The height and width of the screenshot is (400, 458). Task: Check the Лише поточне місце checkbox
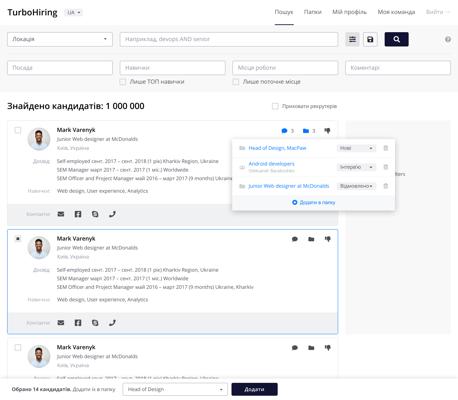[236, 82]
